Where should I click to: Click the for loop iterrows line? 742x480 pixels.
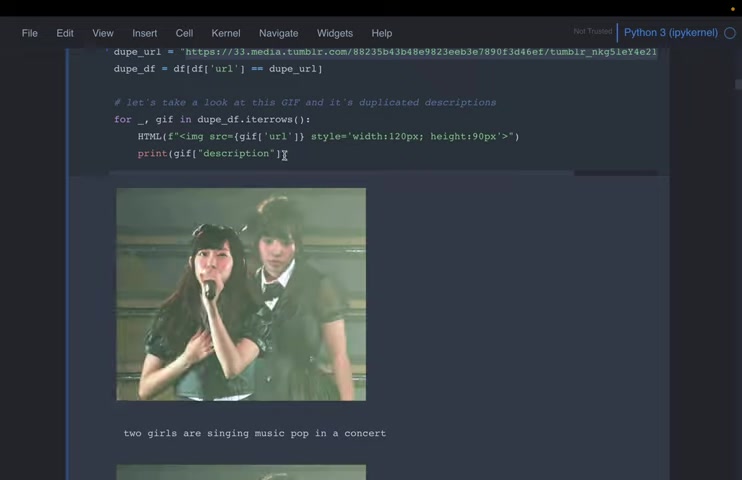(x=212, y=120)
